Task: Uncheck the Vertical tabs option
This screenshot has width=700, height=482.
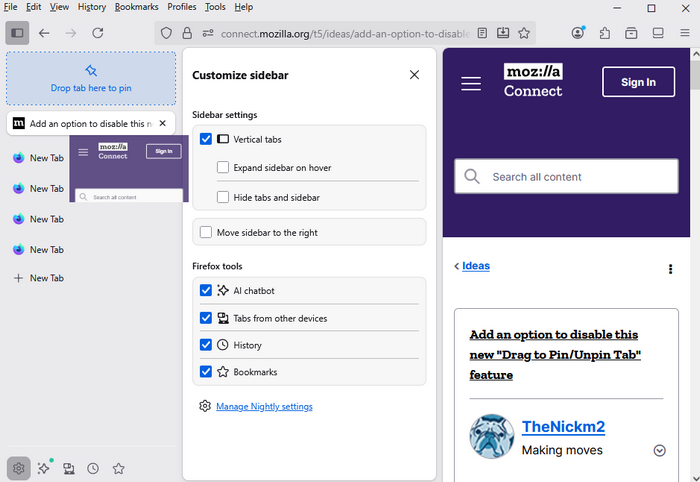Action: click(206, 139)
